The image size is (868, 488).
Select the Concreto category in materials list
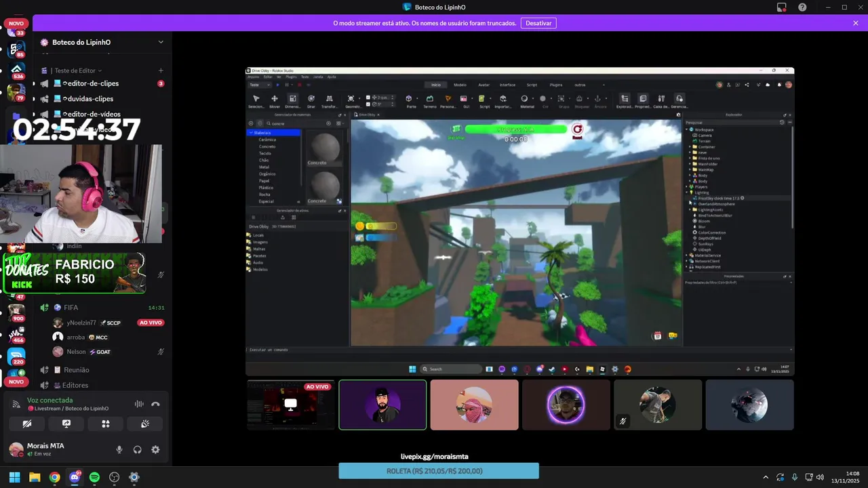click(267, 146)
